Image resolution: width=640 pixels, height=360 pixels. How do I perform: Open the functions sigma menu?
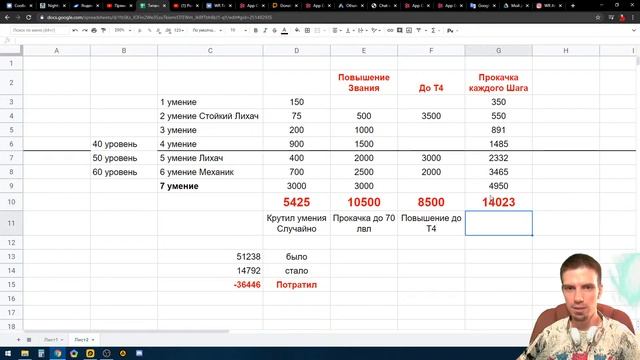(x=435, y=31)
